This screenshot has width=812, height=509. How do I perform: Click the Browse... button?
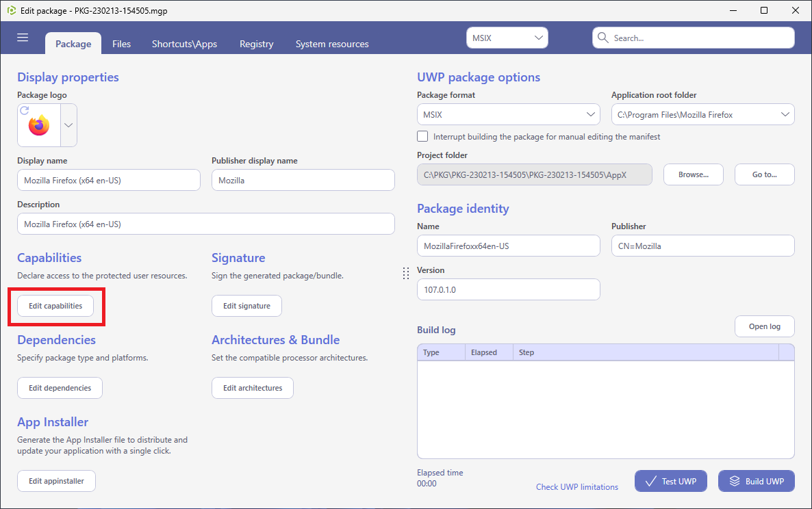tap(694, 175)
